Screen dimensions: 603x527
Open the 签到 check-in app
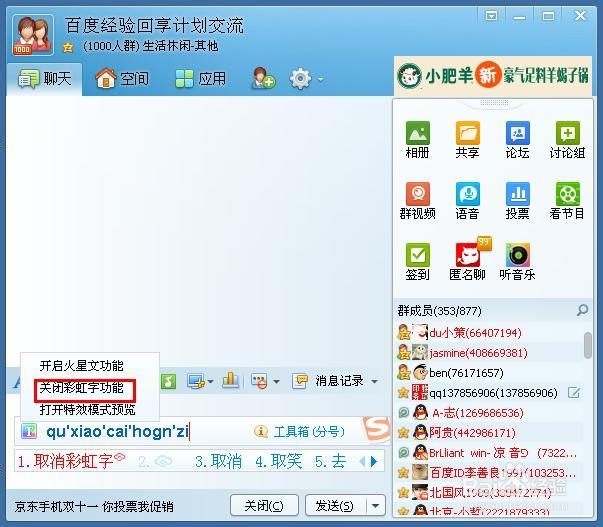point(417,262)
